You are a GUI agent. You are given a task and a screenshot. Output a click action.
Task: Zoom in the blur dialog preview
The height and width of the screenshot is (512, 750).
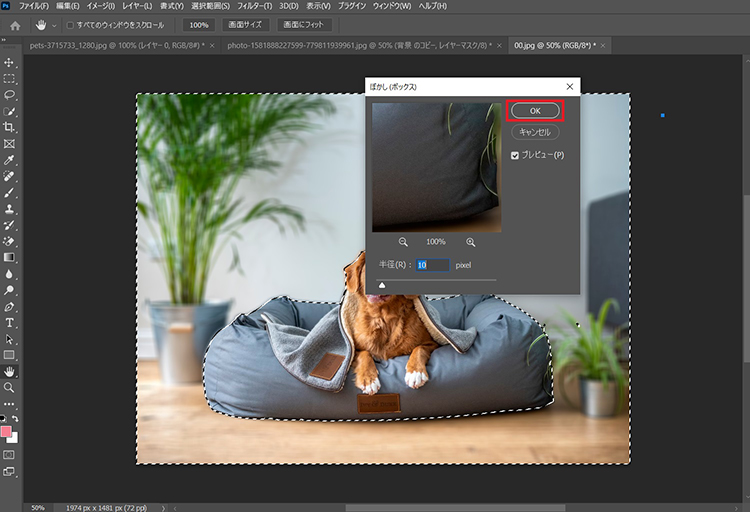tap(471, 242)
